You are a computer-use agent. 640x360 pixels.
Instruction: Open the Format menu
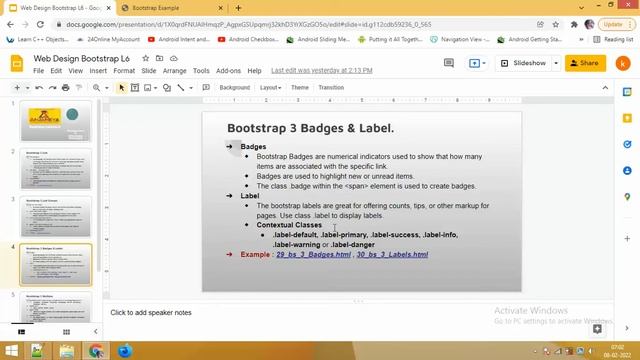click(124, 71)
